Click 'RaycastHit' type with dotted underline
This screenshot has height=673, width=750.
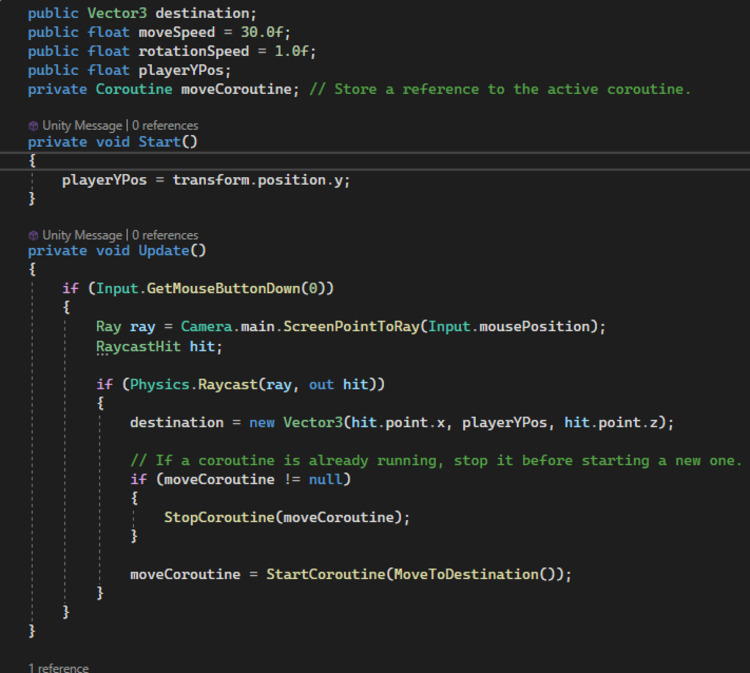point(138,346)
